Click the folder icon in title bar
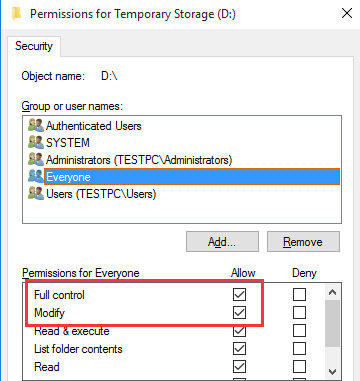The width and height of the screenshot is (360, 381). 16,14
